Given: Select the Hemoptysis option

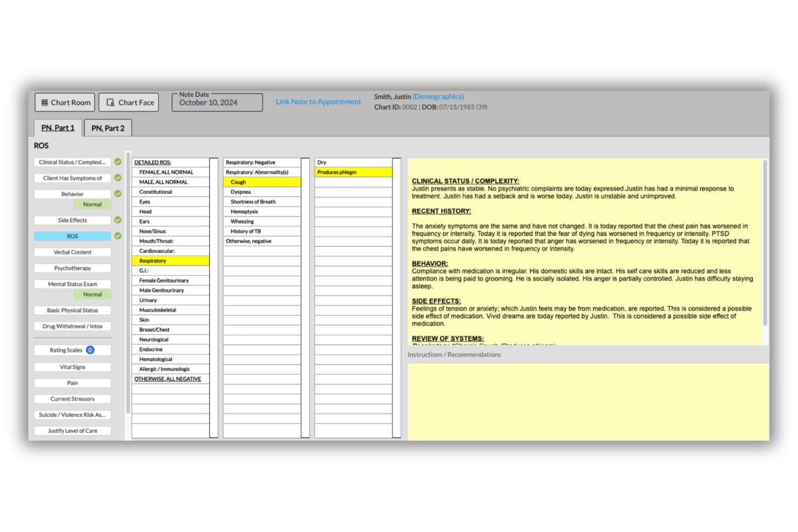Looking at the screenshot, I should [262, 211].
